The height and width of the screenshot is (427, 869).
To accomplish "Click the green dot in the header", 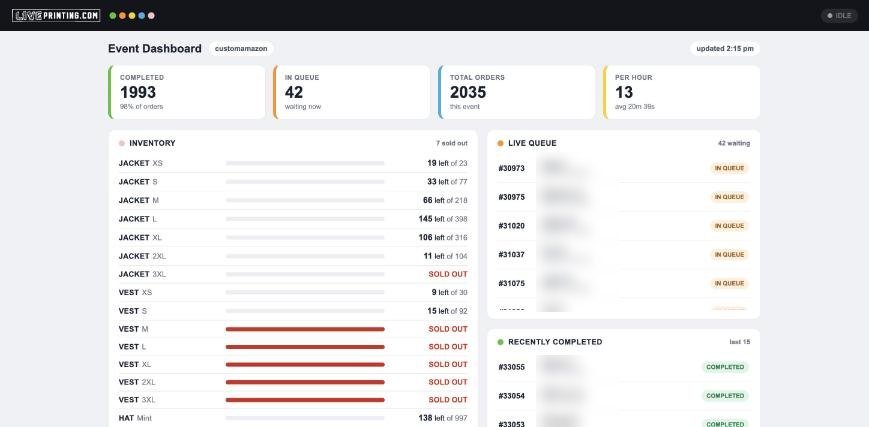I will (113, 16).
